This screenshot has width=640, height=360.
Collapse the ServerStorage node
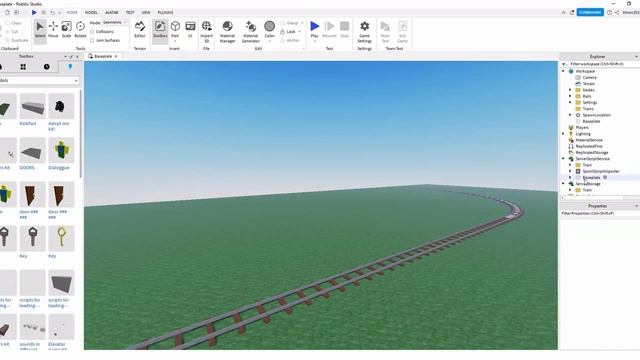pyautogui.click(x=564, y=184)
